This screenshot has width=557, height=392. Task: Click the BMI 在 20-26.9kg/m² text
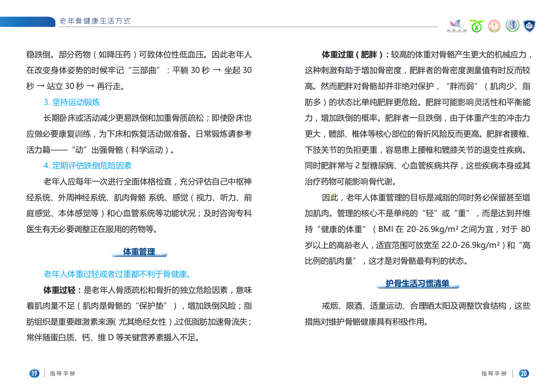click(418, 229)
